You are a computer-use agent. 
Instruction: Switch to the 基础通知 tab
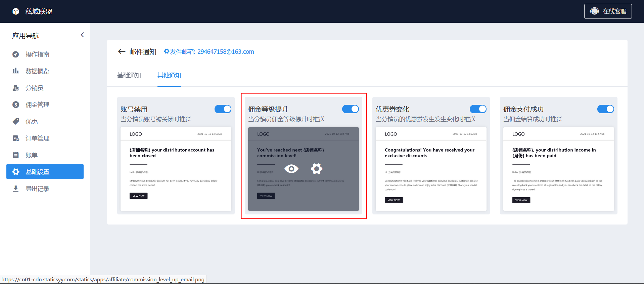click(129, 75)
